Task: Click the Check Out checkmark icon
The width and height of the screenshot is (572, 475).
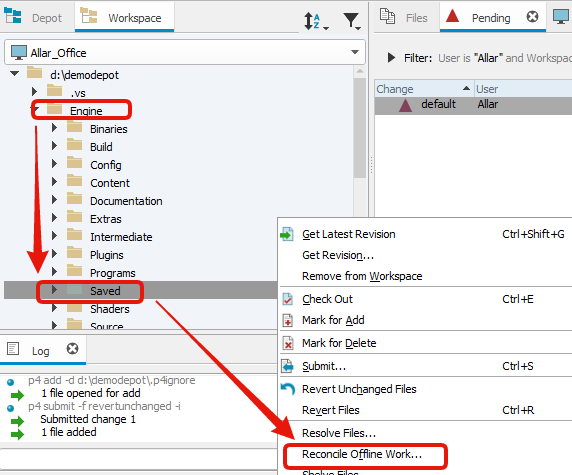Action: click(287, 299)
